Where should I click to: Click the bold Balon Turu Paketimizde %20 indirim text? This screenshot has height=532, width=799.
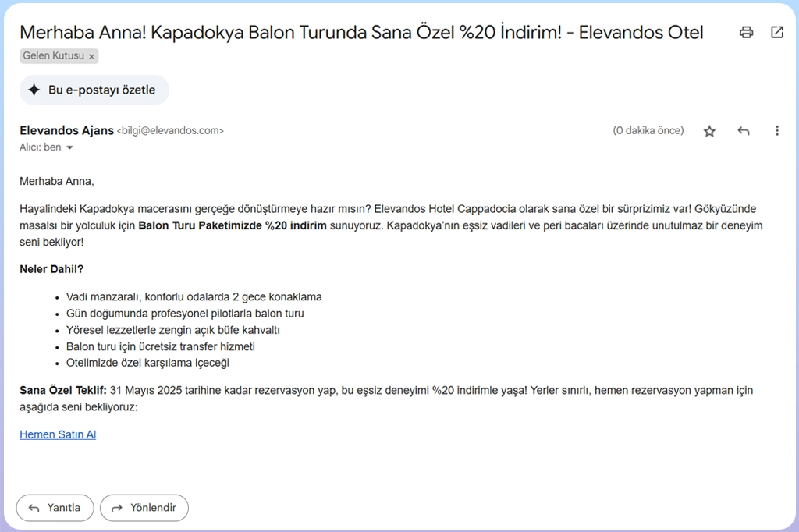coord(233,225)
